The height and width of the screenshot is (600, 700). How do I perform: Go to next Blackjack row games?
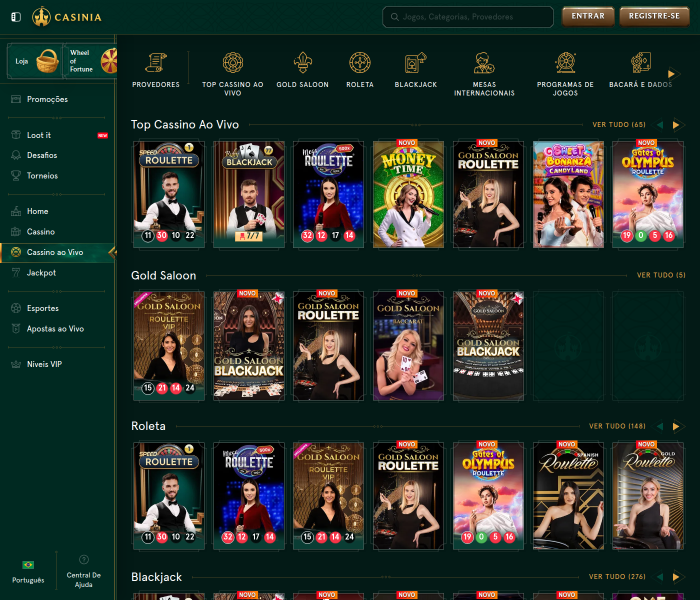tap(676, 576)
